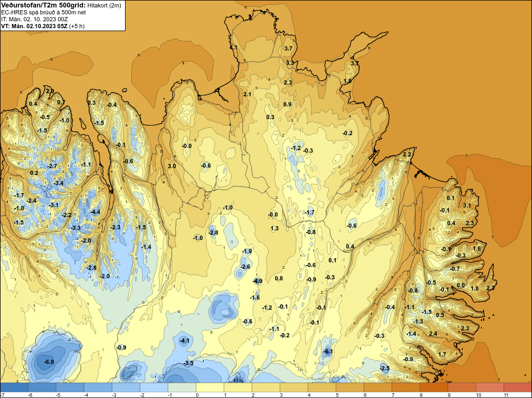Click the -3.4 temperature value
The height and width of the screenshot is (398, 532).
pos(59,183)
